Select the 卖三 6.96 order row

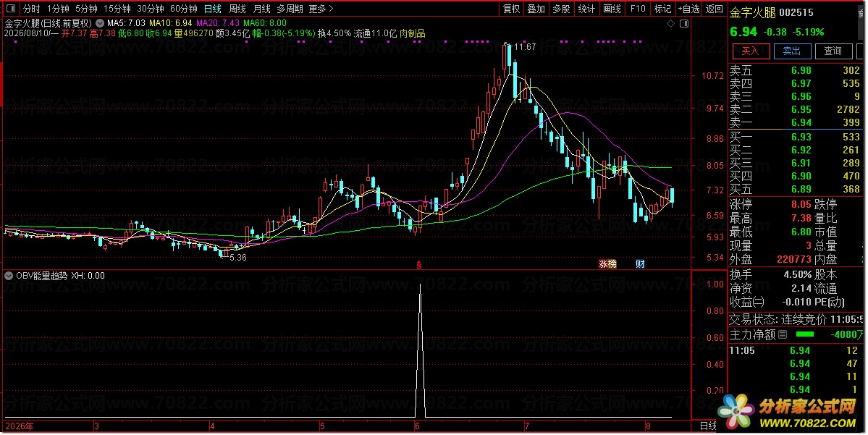tap(795, 96)
